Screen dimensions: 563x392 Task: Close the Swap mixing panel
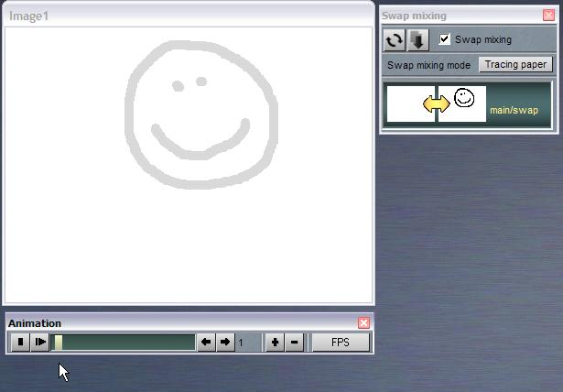click(x=547, y=15)
